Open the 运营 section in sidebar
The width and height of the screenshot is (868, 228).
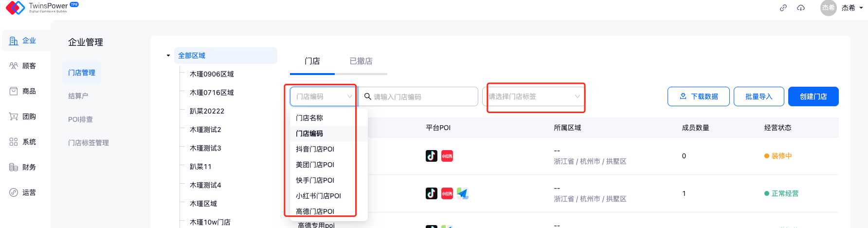click(x=23, y=192)
